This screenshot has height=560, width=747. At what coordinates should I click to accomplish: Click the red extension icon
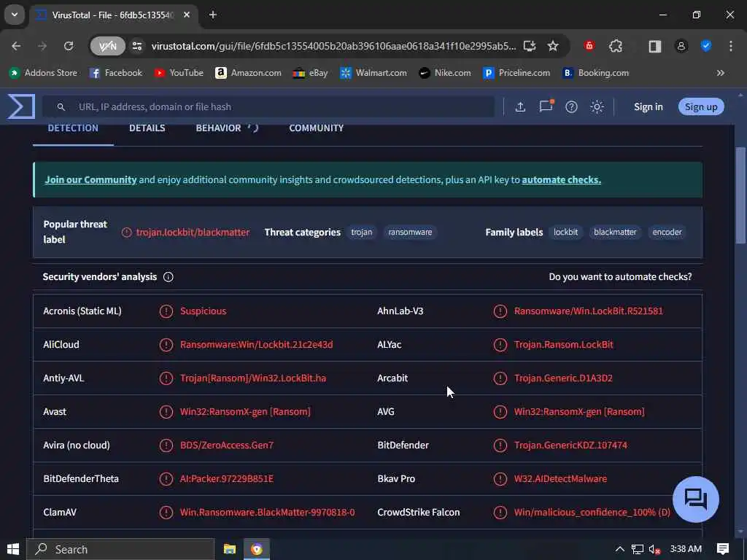pos(589,46)
